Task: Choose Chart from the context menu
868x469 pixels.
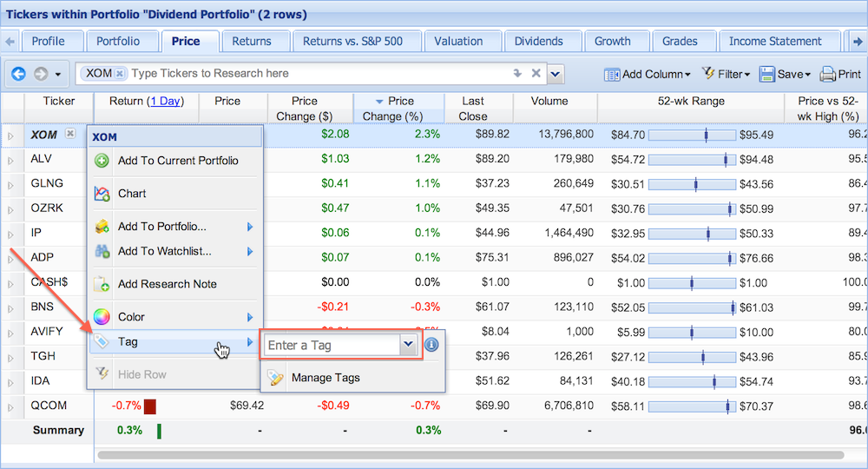Action: tap(175, 194)
